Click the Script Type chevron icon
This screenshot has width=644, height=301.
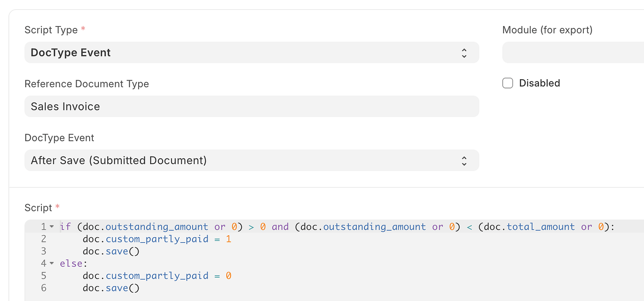coord(464,52)
